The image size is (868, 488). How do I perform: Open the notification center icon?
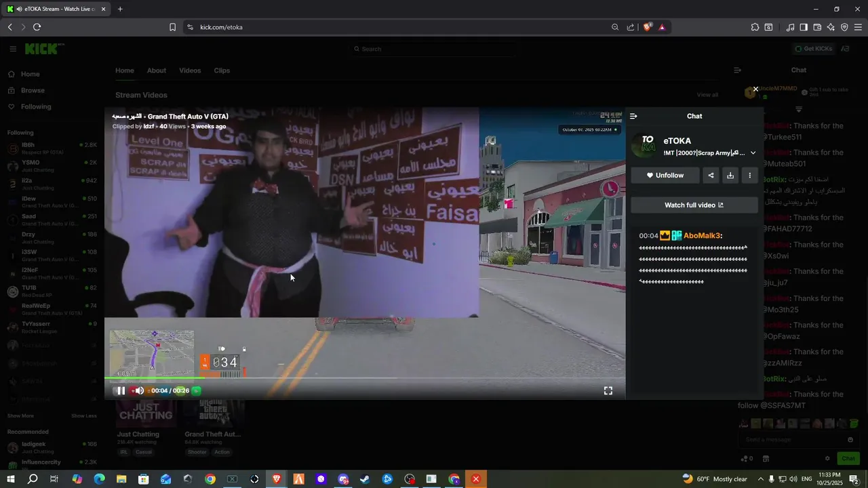854,479
